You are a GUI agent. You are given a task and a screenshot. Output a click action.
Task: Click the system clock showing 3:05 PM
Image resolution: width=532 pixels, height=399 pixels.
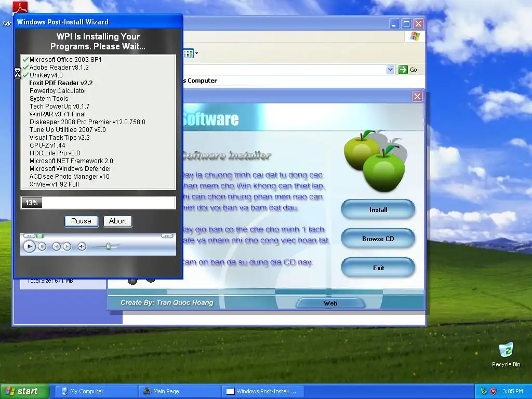pyautogui.click(x=513, y=391)
